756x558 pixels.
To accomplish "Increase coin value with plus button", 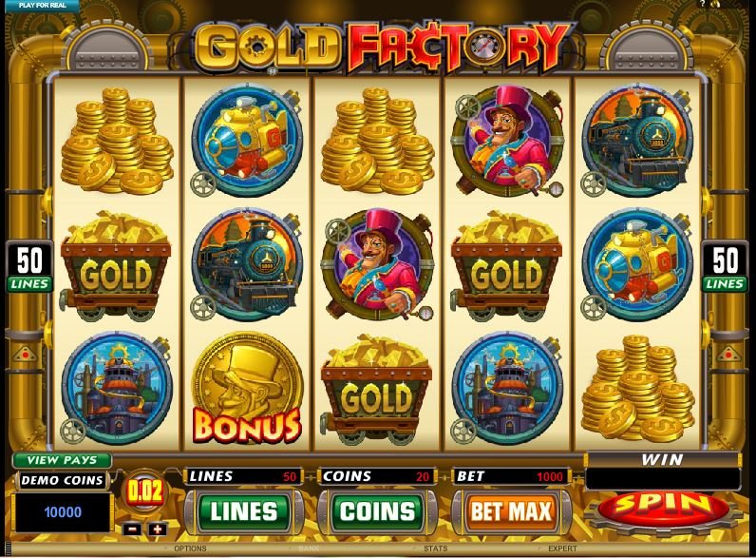I will 157,529.
